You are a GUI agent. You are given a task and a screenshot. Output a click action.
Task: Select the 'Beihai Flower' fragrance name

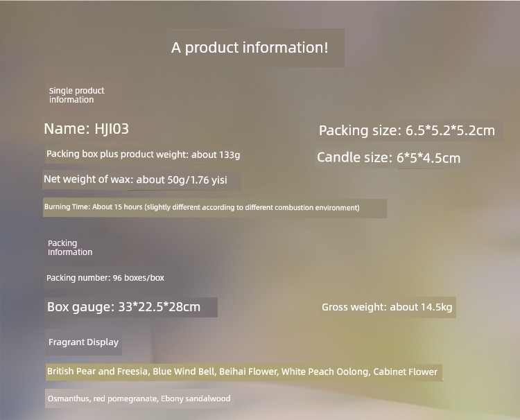[248, 371]
